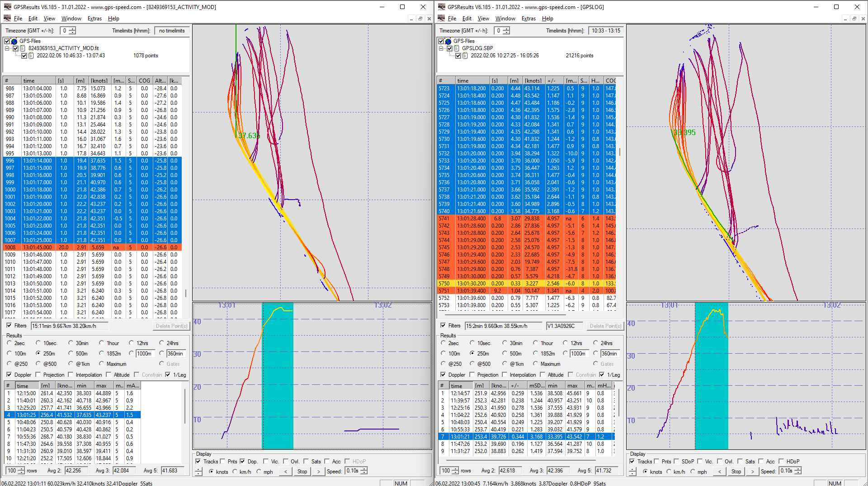Click the right data table vertical scrollbar thumb

[620, 152]
